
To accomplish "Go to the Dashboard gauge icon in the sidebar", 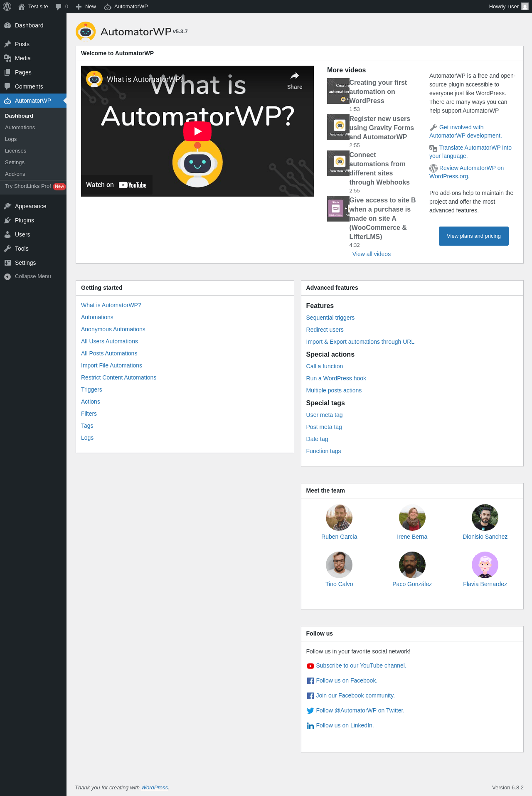I will [7, 25].
